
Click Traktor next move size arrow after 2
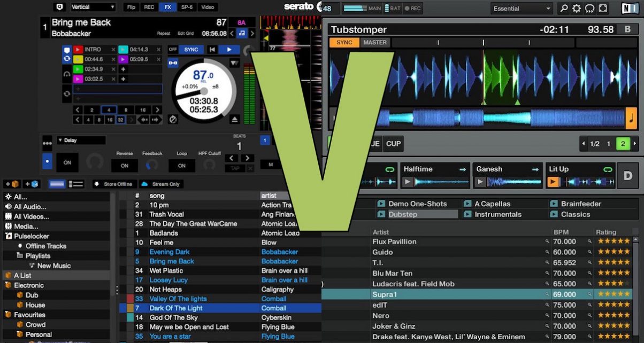[x=635, y=144]
